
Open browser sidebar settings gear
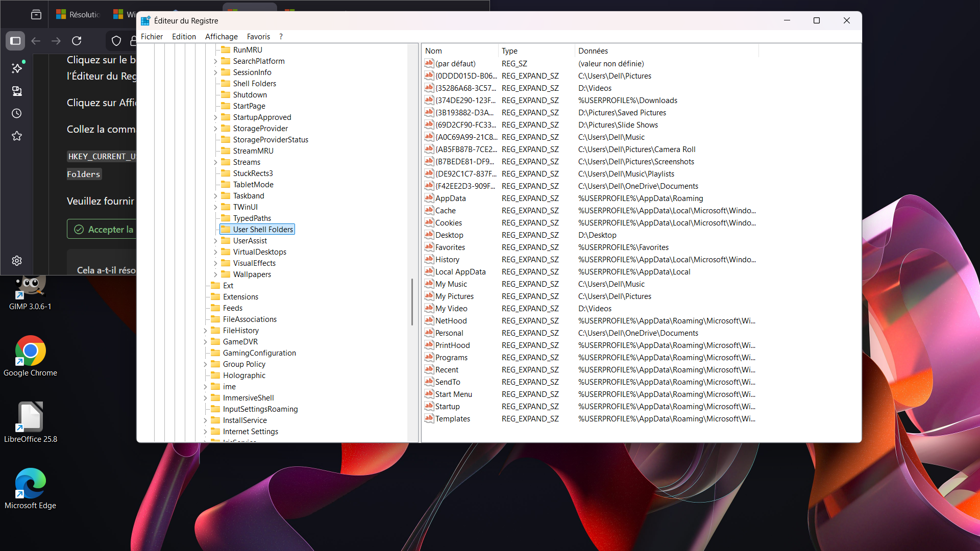point(17,261)
